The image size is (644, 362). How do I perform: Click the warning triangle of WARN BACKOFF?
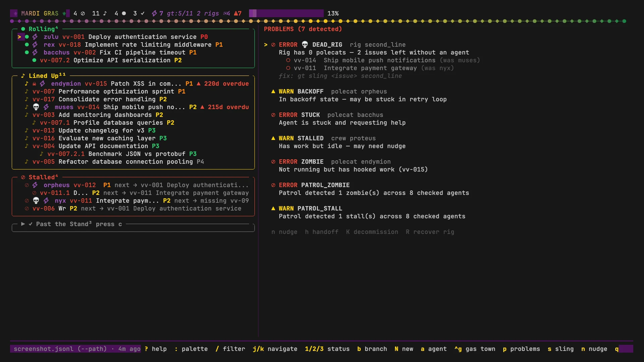tap(273, 92)
